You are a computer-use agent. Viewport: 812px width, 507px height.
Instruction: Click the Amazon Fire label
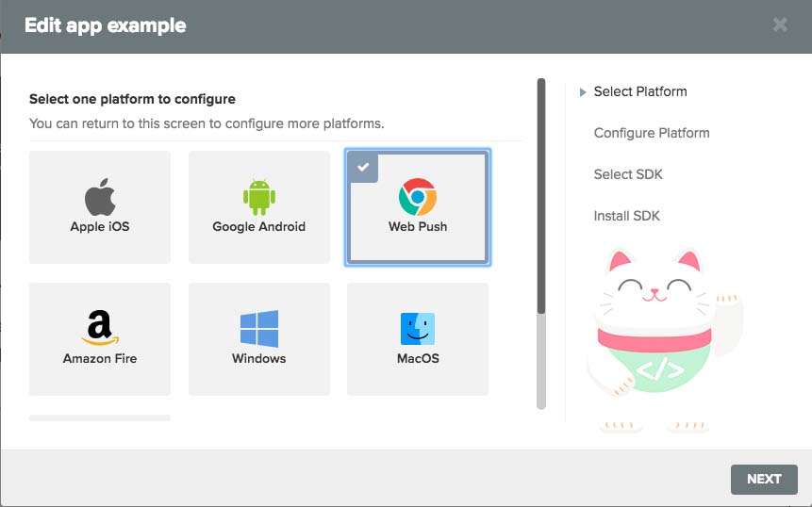point(100,358)
